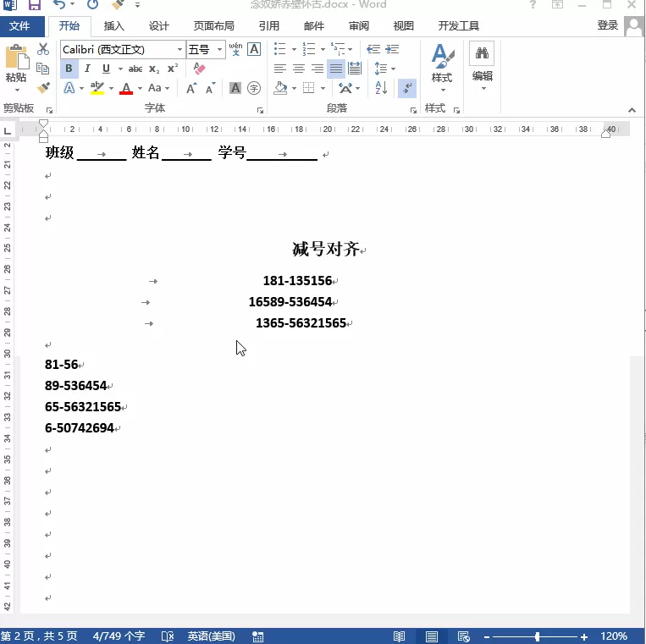Image resolution: width=646 pixels, height=644 pixels.
Task: Click page indicator 第 2 页, 共 5 页
Action: coord(39,636)
